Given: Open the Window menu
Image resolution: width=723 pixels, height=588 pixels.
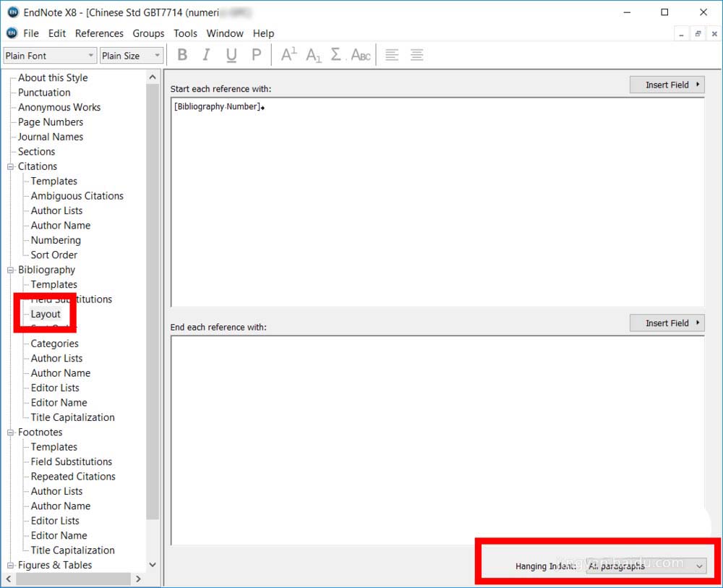Looking at the screenshot, I should [x=225, y=33].
